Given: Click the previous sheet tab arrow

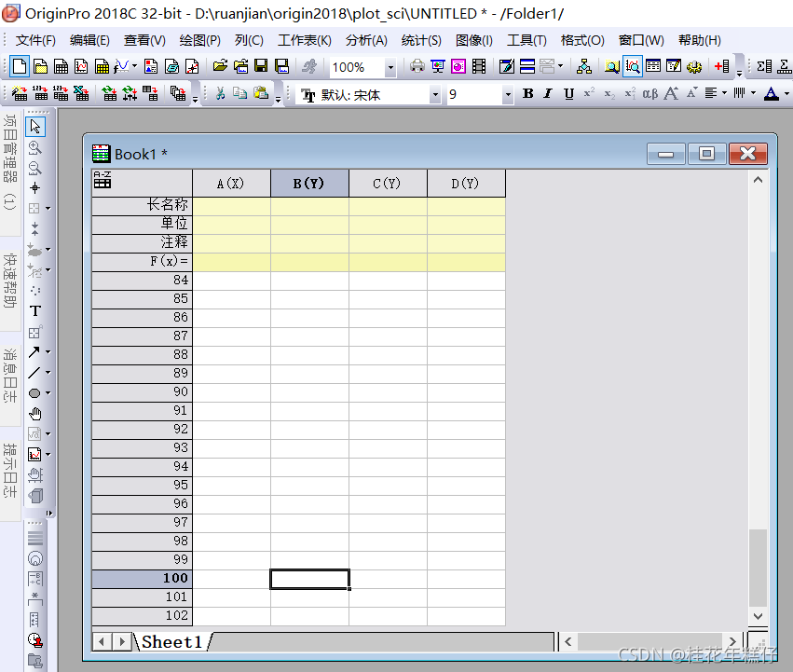Looking at the screenshot, I should (x=102, y=641).
